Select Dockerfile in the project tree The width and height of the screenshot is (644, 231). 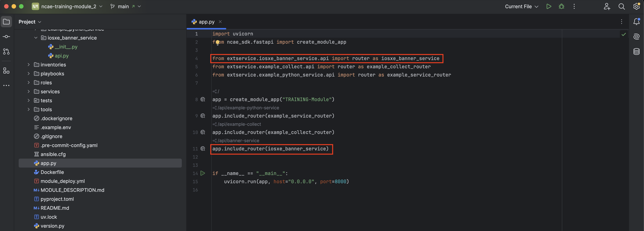[49, 172]
